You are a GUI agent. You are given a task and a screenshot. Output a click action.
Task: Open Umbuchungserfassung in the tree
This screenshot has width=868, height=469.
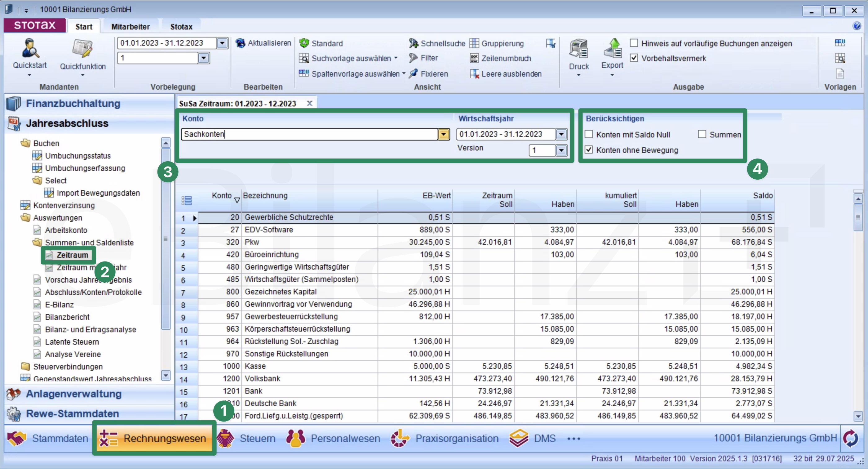[x=85, y=168]
